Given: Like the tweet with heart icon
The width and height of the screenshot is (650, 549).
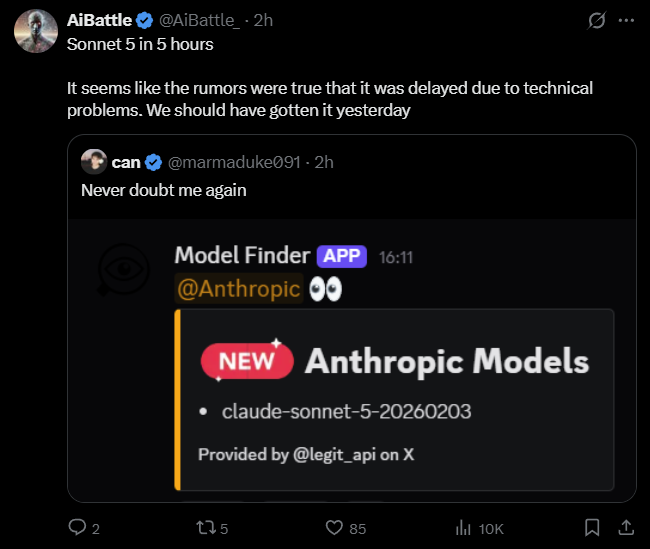Looking at the screenshot, I should point(335,527).
